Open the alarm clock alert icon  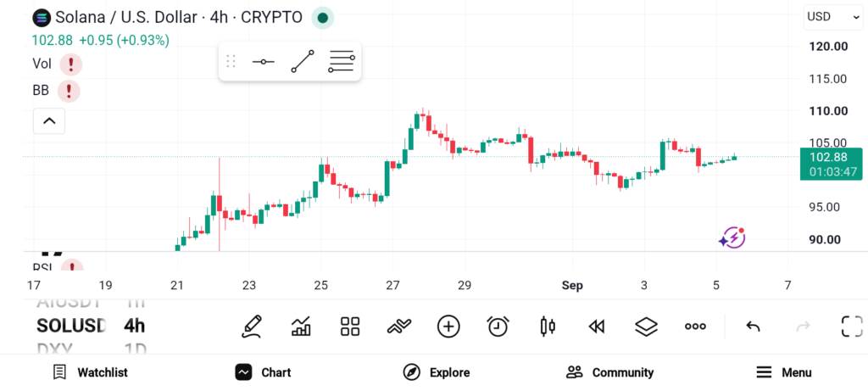[x=498, y=327]
